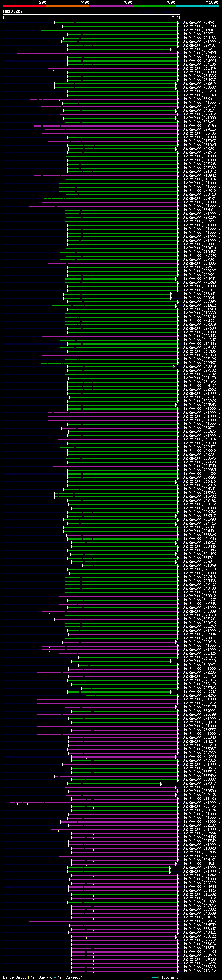
Task: Open the UniRef100_B7Z2D5 hit
Action: pos(199,673)
